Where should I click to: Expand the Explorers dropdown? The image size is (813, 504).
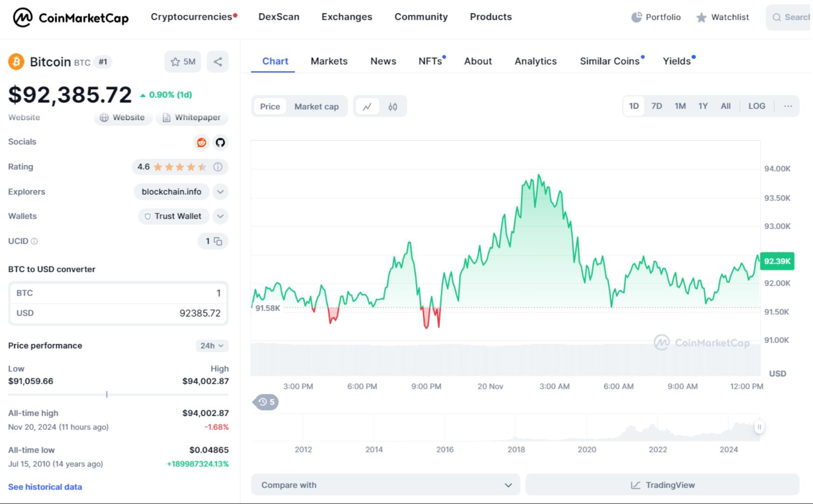pos(220,192)
